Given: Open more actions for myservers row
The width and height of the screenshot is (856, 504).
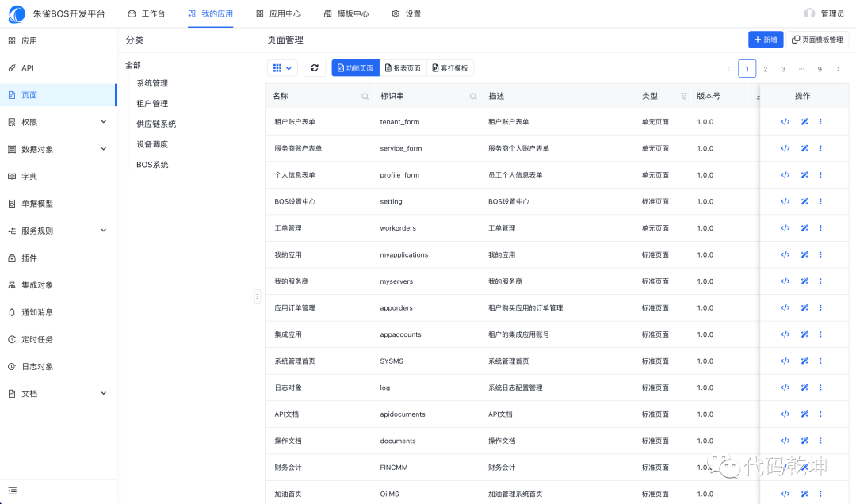Looking at the screenshot, I should click(x=820, y=281).
